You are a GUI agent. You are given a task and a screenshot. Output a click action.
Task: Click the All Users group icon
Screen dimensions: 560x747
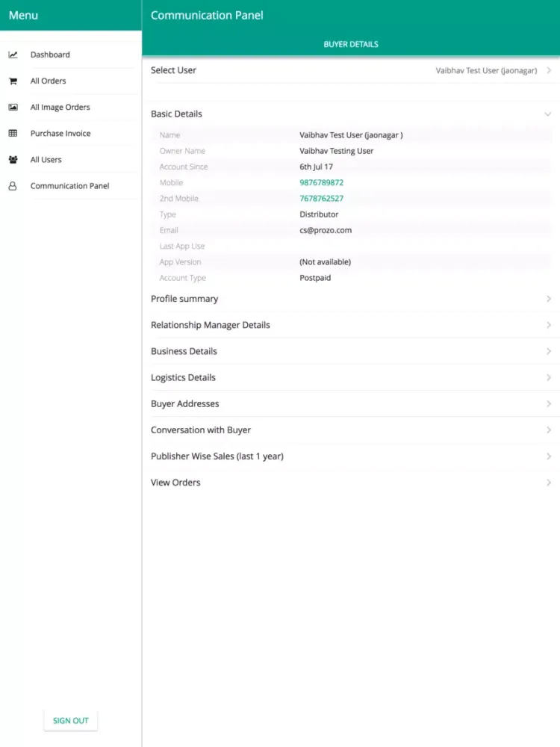click(x=13, y=160)
